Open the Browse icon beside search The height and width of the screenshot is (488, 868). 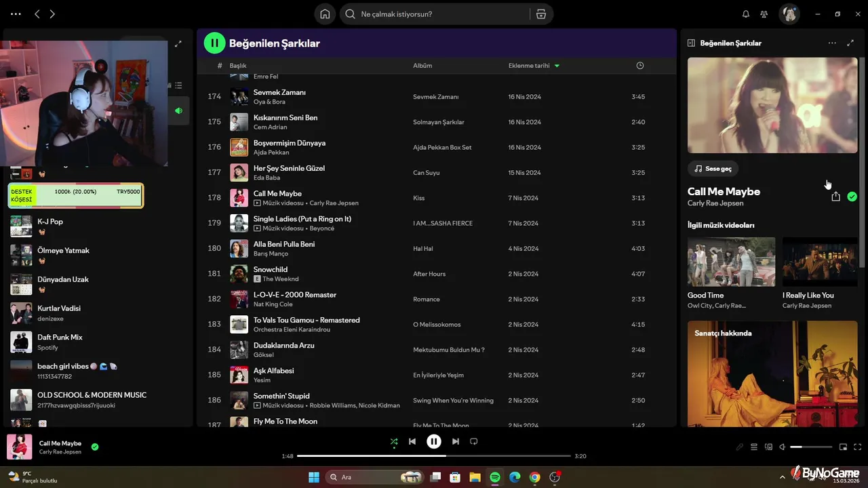pyautogui.click(x=541, y=14)
